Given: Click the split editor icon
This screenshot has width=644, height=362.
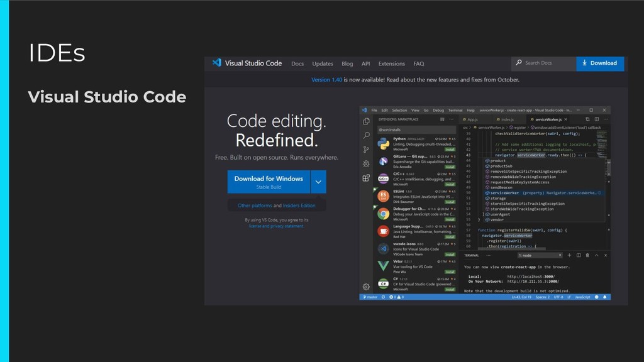Looking at the screenshot, I should (596, 119).
